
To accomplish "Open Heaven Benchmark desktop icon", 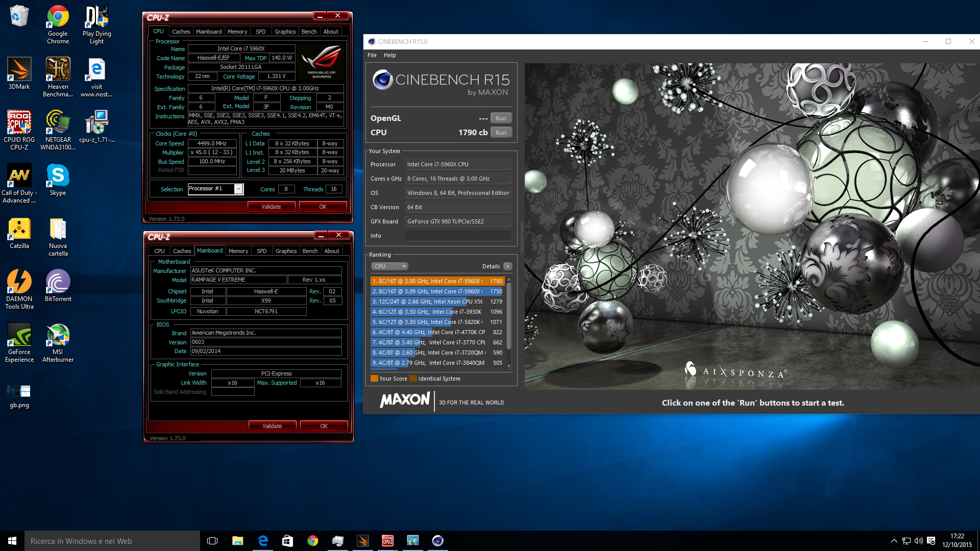I will [x=58, y=78].
